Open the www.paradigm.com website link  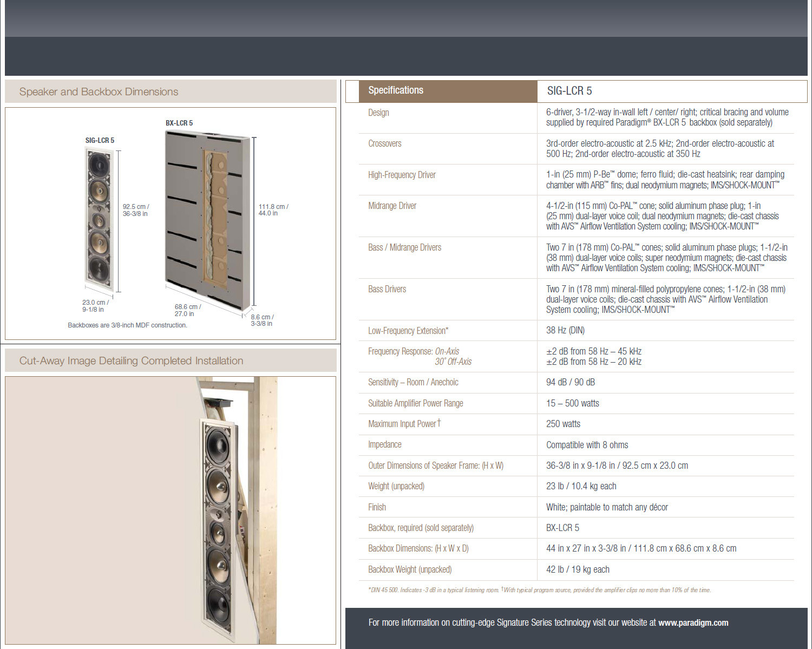point(693,622)
